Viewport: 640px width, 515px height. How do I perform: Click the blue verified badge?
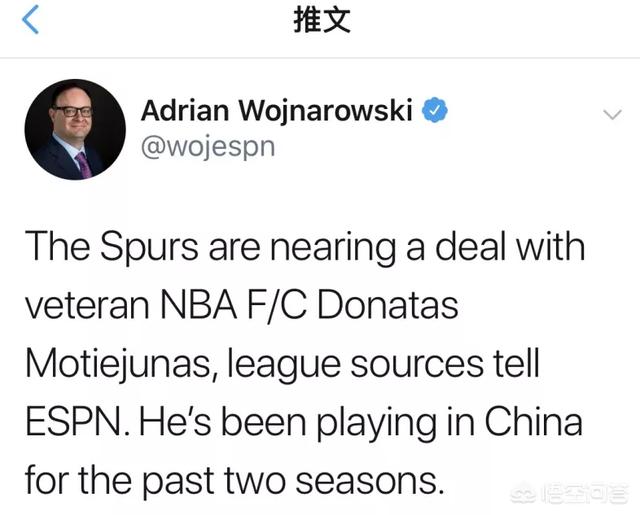[x=435, y=110]
